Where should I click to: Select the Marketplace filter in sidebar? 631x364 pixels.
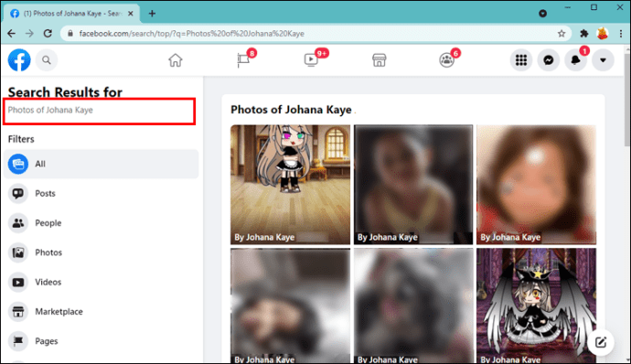(101, 311)
